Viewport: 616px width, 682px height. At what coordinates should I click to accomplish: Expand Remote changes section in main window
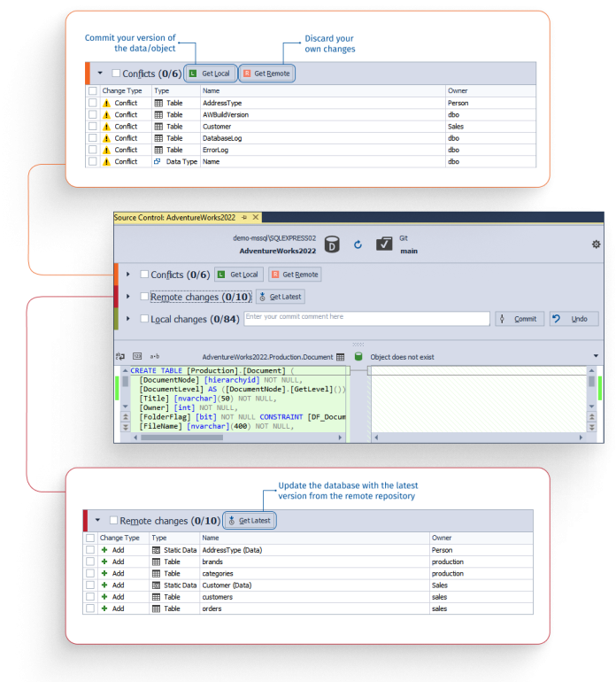click(127, 296)
